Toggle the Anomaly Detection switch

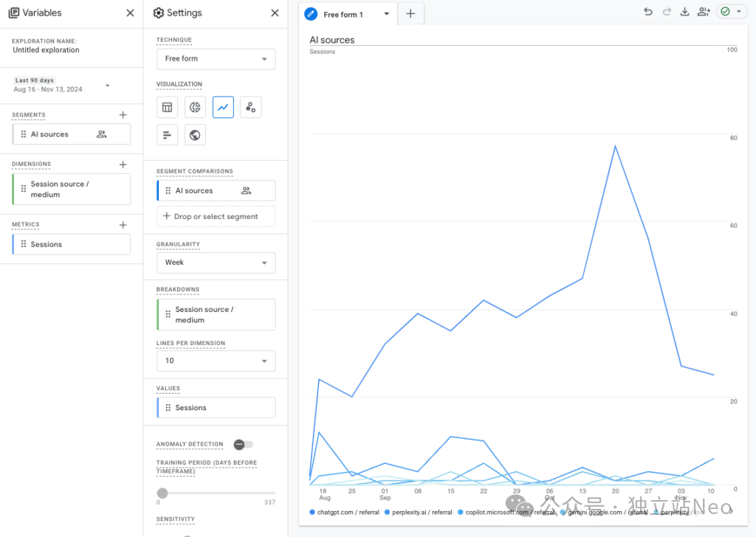(243, 444)
